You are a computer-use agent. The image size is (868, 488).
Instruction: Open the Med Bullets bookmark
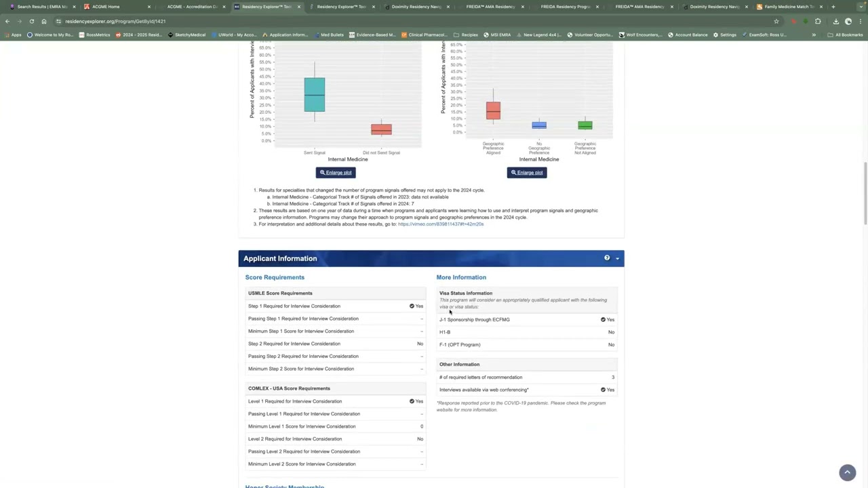click(328, 35)
